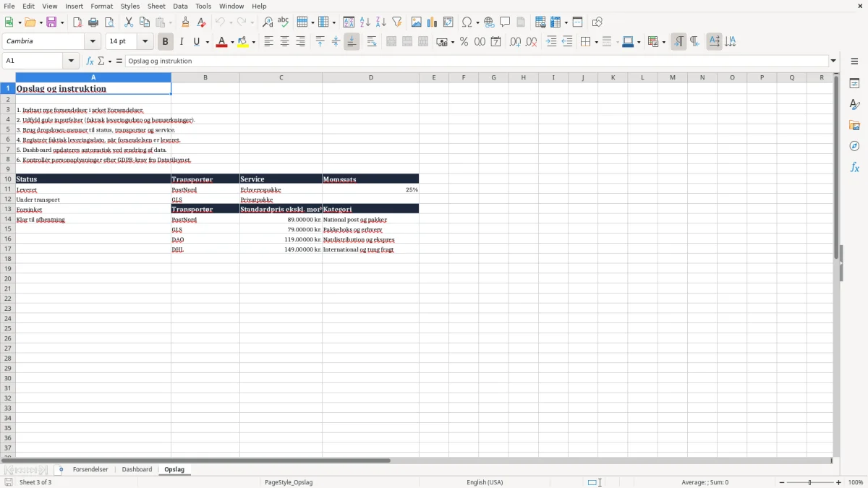Expand the formula bar
The height and width of the screenshot is (488, 868).
click(833, 61)
